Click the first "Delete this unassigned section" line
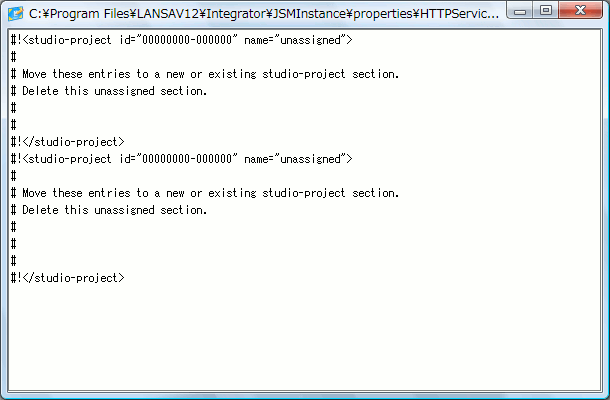Viewport: 610px width, 400px height. 109,91
